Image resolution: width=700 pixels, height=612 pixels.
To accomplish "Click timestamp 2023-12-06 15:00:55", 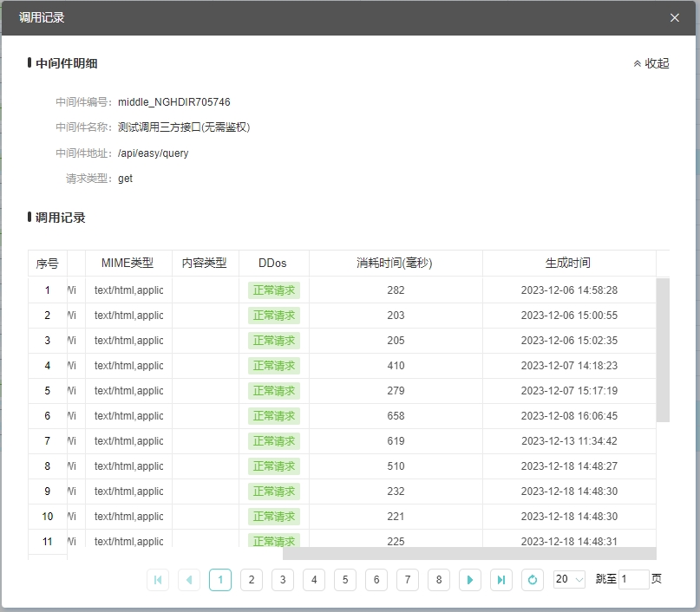I will [569, 316].
